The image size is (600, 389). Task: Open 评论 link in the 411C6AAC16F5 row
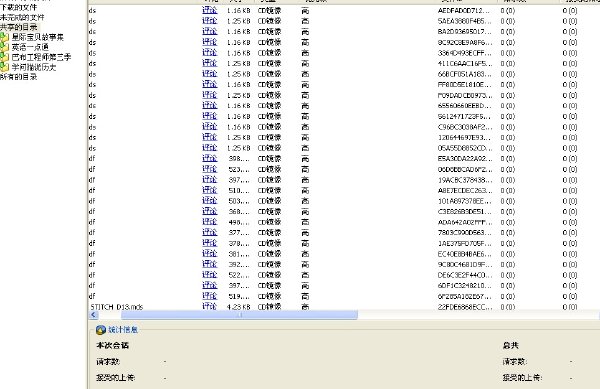tap(210, 63)
